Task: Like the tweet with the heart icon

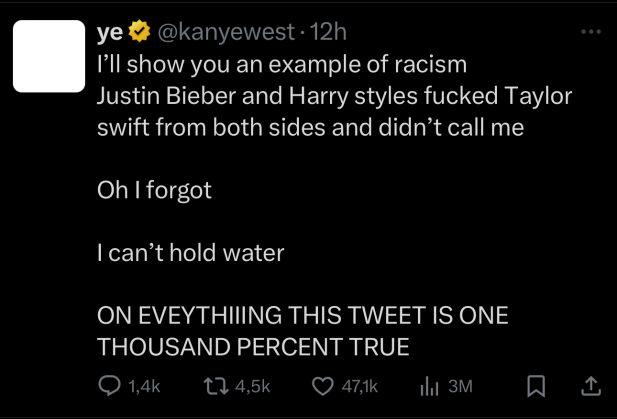Action: pyautogui.click(x=323, y=386)
